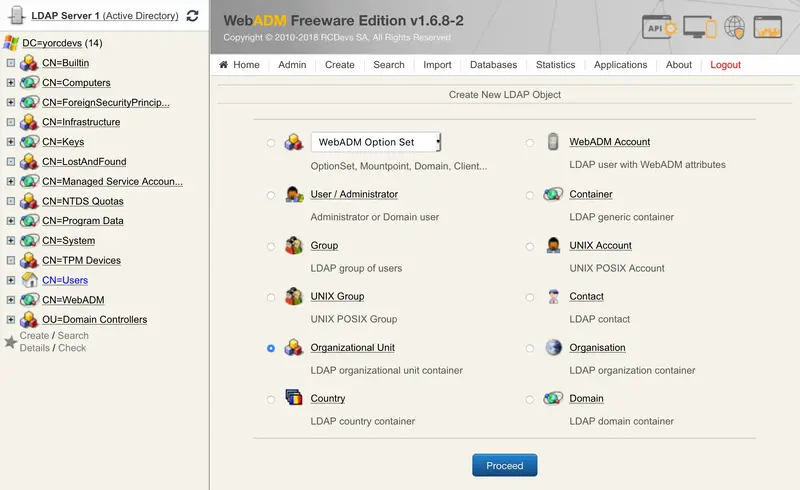
Task: Click the Logout link
Action: click(x=726, y=65)
